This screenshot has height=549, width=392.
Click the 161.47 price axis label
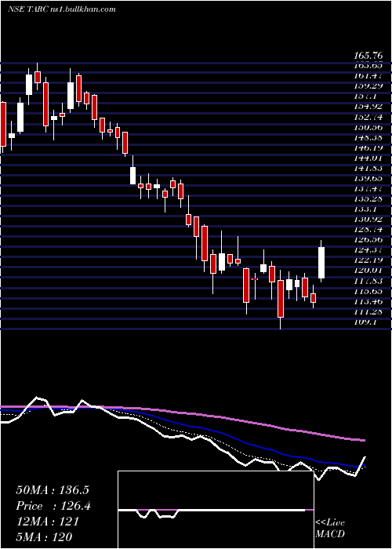coord(368,75)
